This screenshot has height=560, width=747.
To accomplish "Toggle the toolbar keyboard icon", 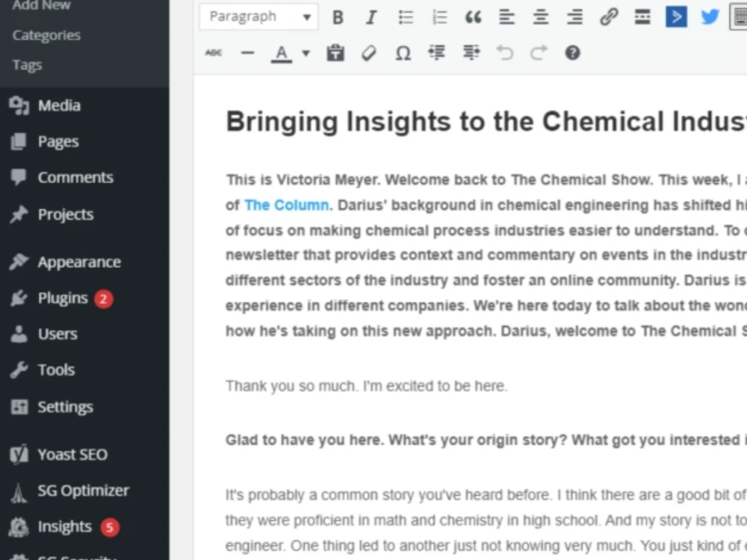I will point(739,18).
